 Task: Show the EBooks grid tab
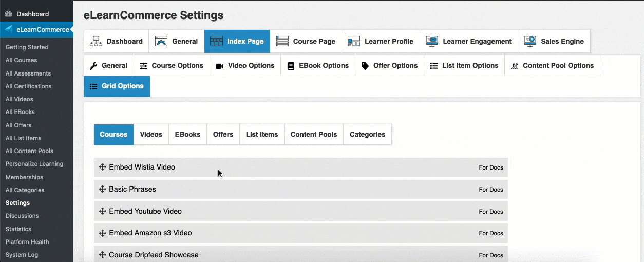pyautogui.click(x=187, y=134)
